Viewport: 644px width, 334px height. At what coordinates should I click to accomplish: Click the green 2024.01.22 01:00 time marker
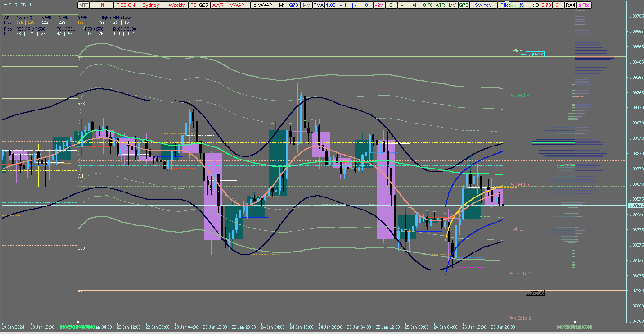pyautogui.click(x=77, y=327)
